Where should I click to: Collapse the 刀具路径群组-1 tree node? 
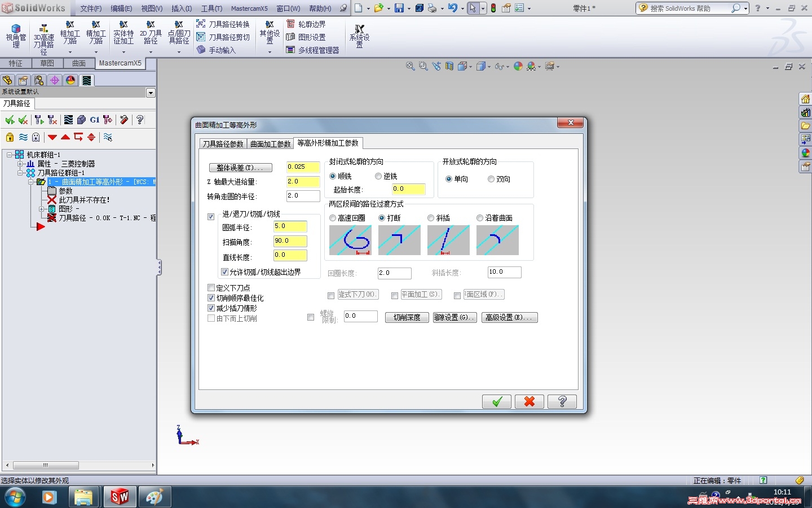tap(20, 173)
